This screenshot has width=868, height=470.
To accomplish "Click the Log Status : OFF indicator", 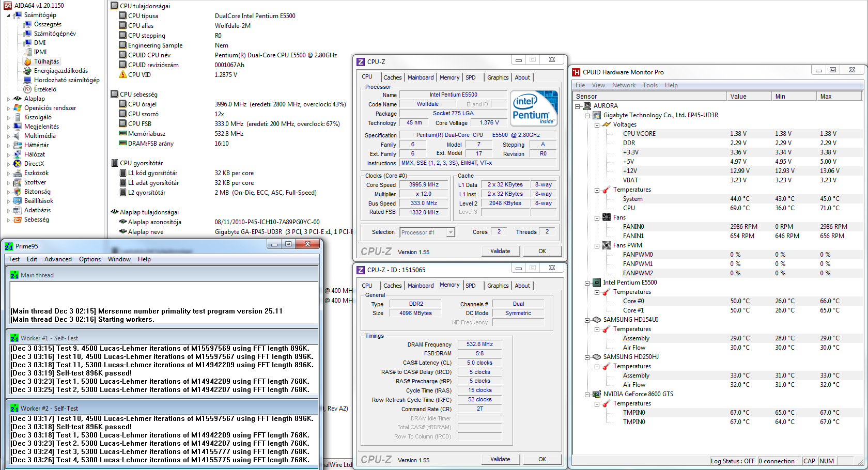I will [733, 461].
